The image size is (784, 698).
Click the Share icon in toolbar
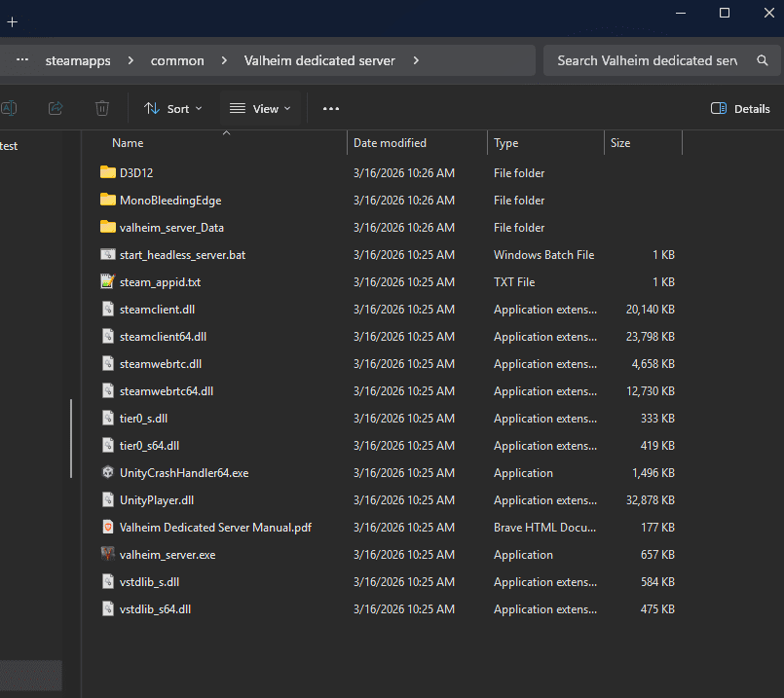(56, 108)
